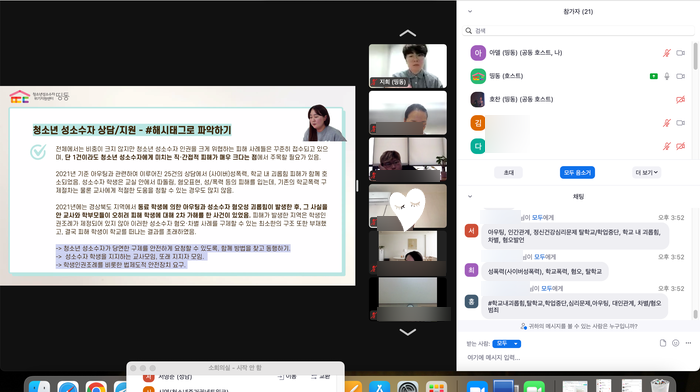Focus the participant 검색 search field
The image size is (700, 392).
(x=578, y=30)
